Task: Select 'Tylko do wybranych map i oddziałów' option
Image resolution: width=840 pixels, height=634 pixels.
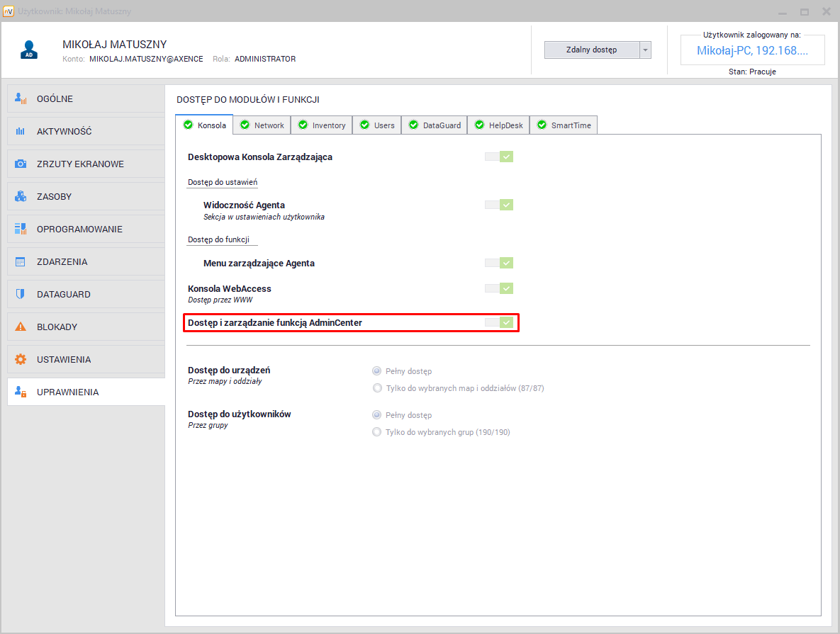Action: coord(377,388)
